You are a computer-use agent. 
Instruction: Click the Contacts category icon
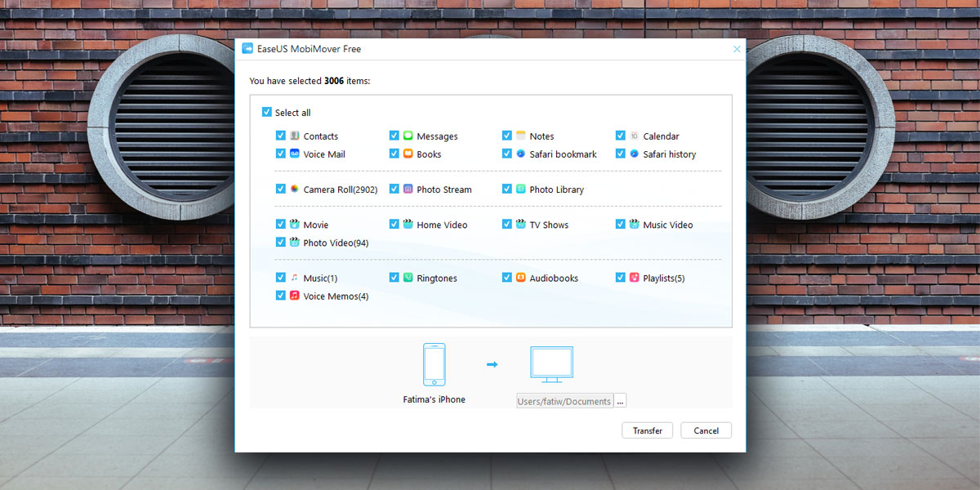click(x=294, y=136)
